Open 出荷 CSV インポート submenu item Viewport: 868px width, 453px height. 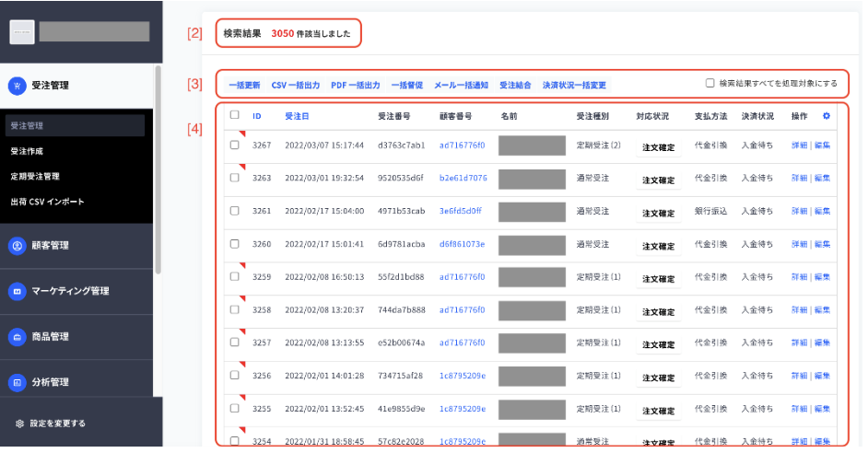[x=47, y=202]
